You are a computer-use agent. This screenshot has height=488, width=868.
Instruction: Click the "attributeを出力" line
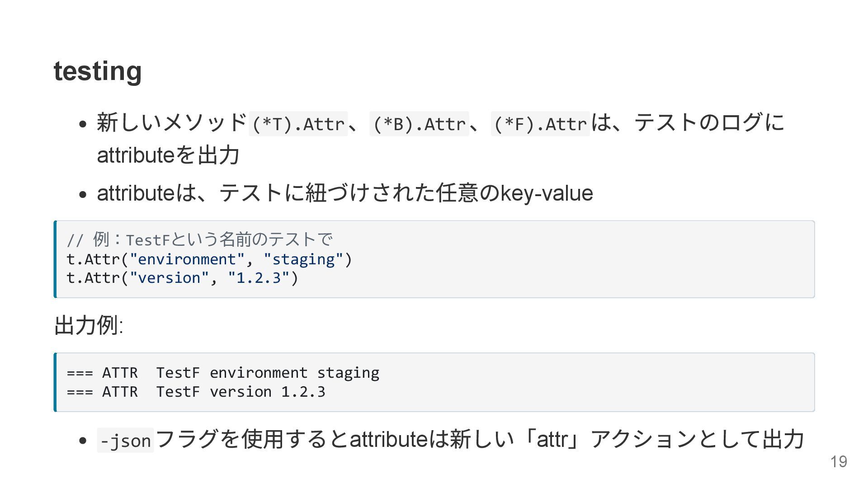(x=168, y=155)
